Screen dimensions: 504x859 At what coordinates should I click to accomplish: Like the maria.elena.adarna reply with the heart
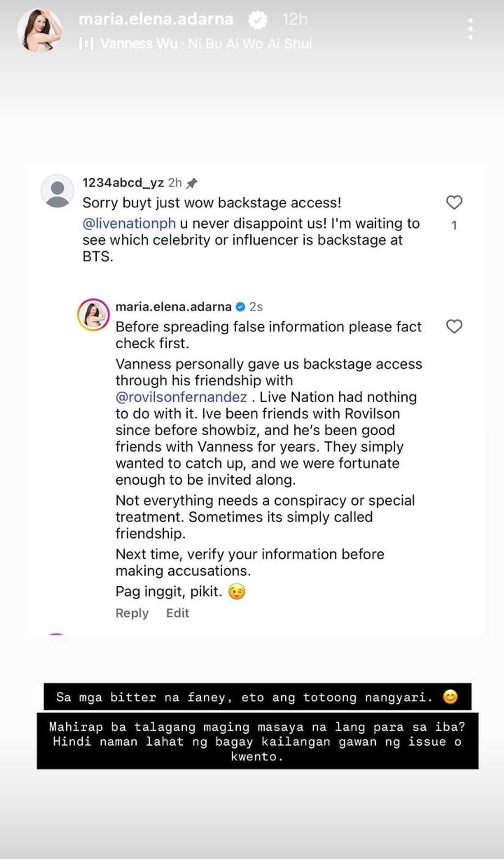point(454,326)
